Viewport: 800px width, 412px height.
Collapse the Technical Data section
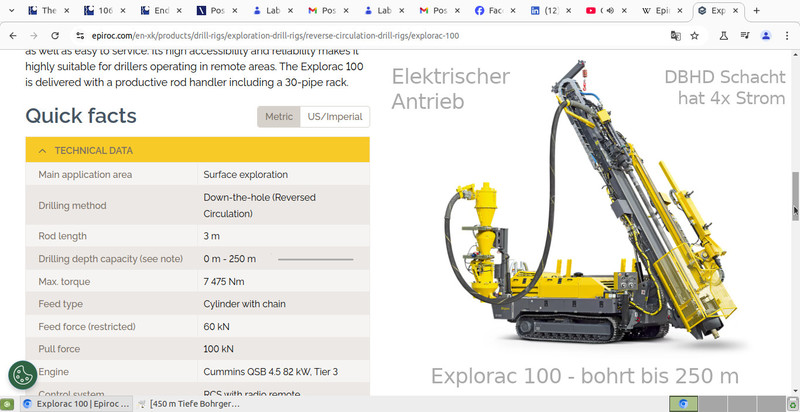point(42,151)
